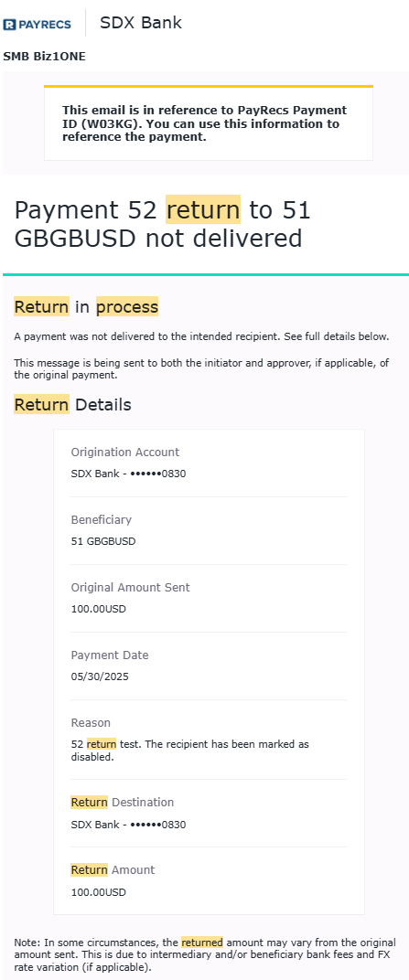Select the 'Return in process' heading

(86, 307)
